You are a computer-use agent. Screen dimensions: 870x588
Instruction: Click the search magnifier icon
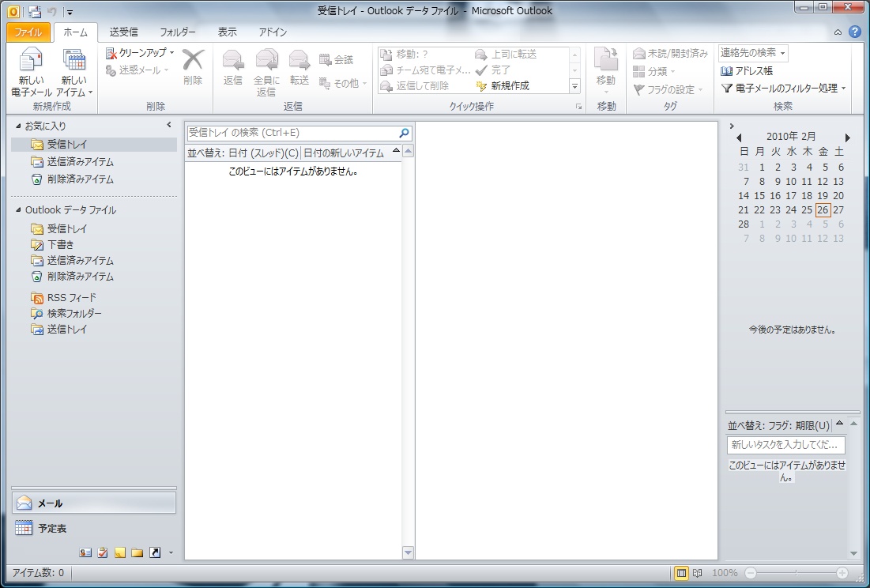[405, 133]
